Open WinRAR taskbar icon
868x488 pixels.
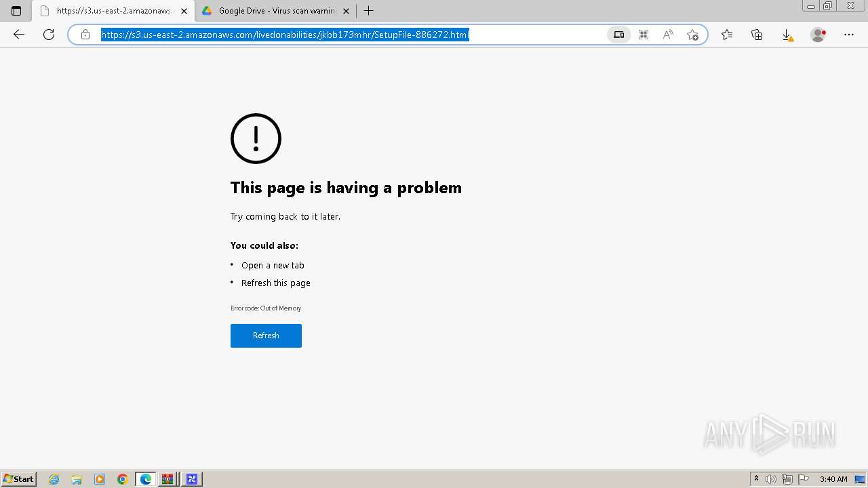click(x=167, y=479)
